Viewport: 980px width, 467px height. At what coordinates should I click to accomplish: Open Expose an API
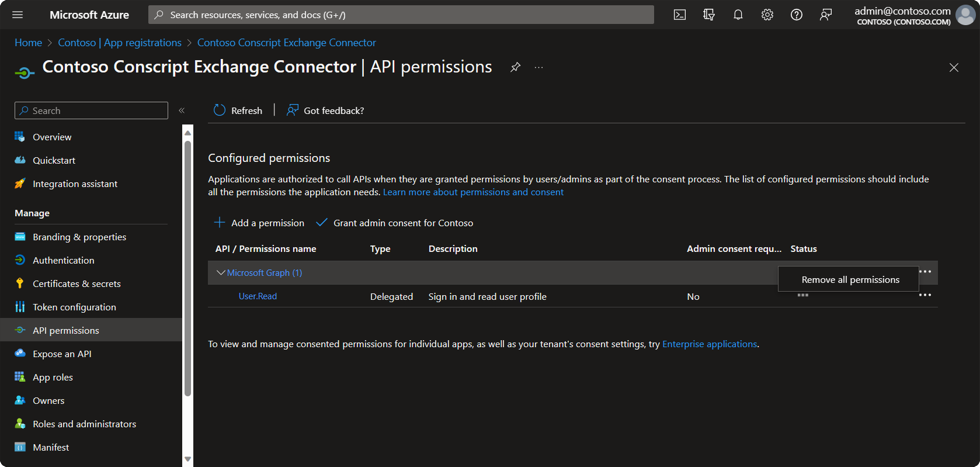click(62, 354)
